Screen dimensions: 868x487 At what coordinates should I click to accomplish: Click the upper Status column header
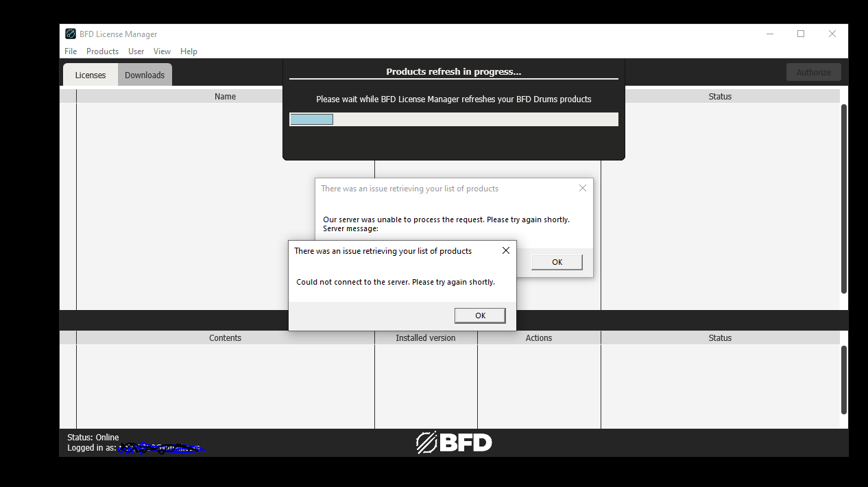(720, 97)
